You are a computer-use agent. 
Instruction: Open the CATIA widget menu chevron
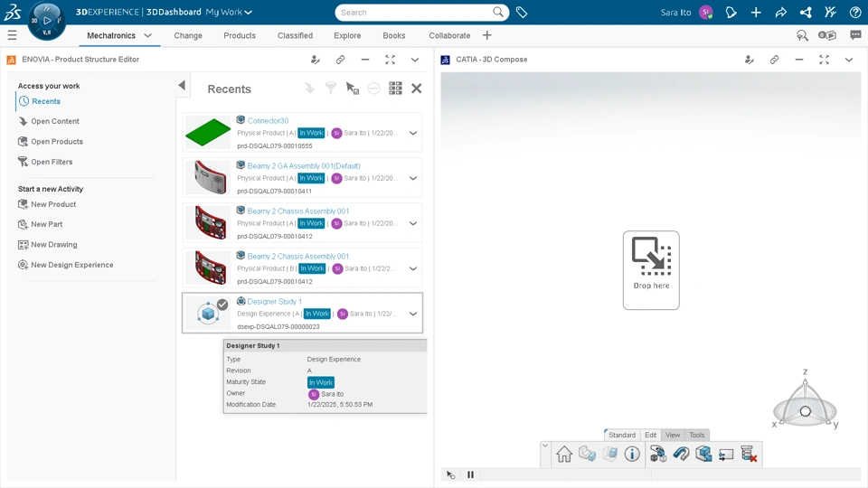(849, 60)
